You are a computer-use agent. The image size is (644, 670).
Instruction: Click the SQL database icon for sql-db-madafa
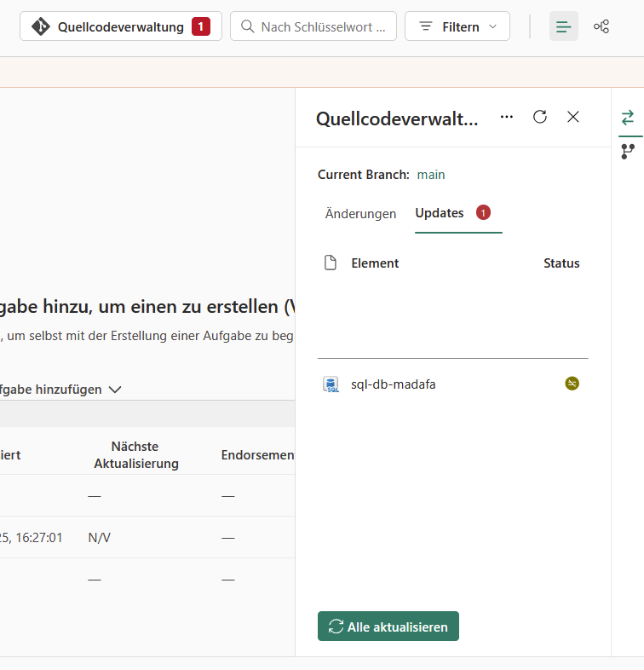pyautogui.click(x=331, y=384)
